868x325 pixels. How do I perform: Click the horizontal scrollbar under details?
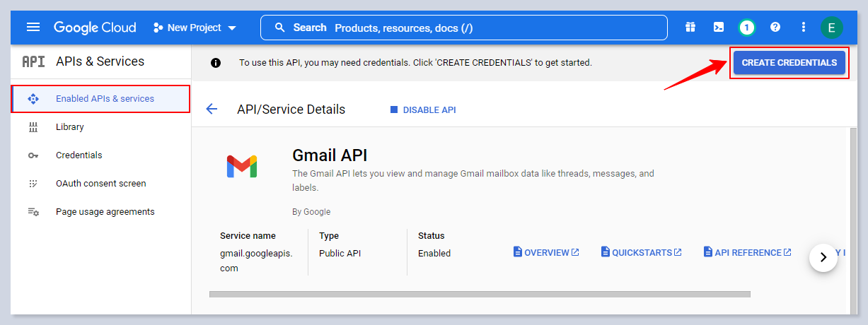click(480, 294)
